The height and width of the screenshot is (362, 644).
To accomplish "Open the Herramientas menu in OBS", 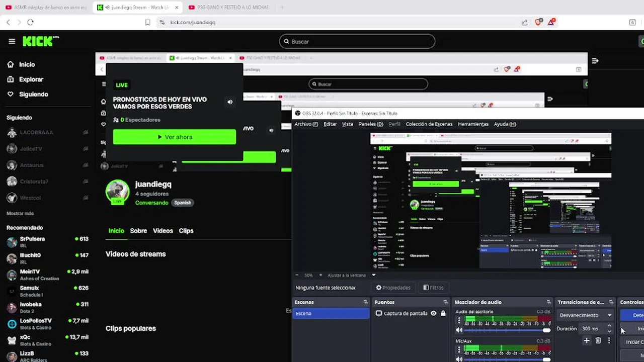I will coord(473,124).
